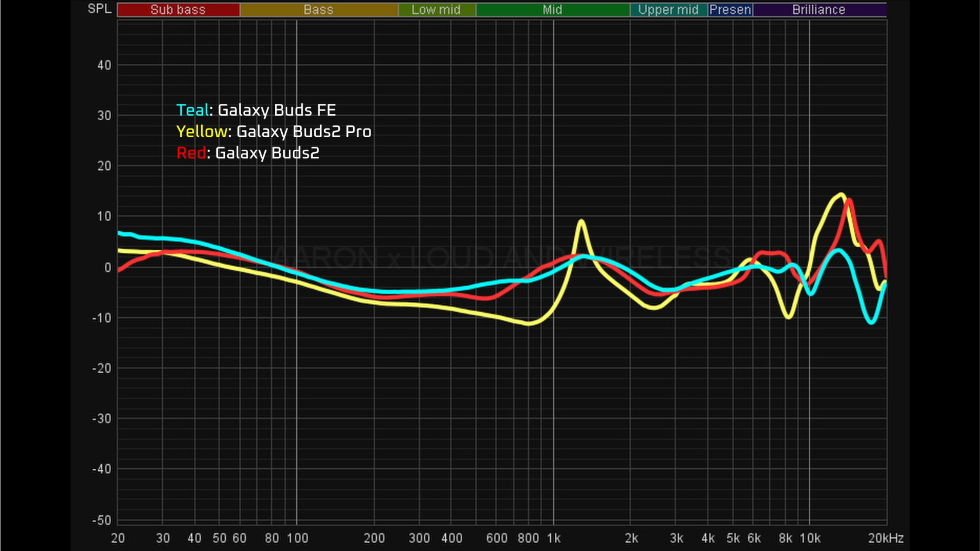This screenshot has height=551, width=980.
Task: Click the 0 dB y-axis label
Action: pos(108,268)
